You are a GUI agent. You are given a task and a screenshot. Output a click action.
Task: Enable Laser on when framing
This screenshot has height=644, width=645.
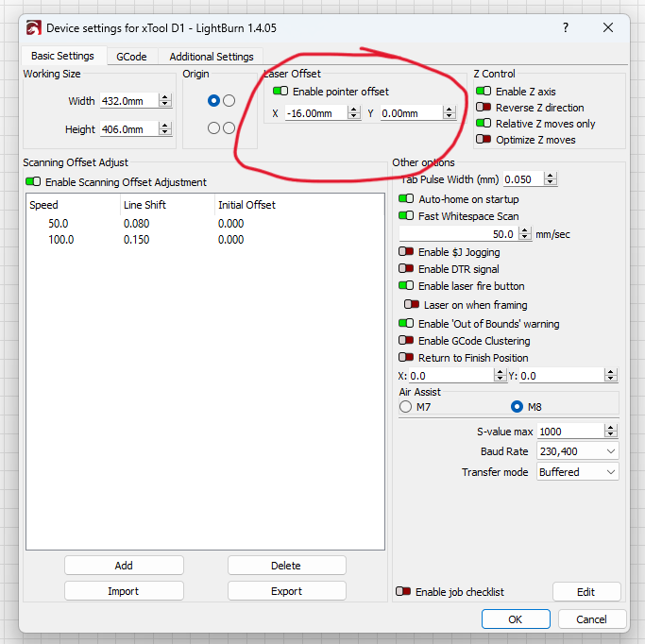(412, 304)
